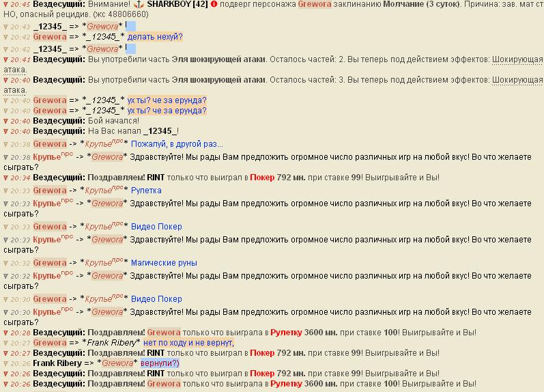
Task: Click the '(жс 48806660)' reference text
Action: click(121, 14)
